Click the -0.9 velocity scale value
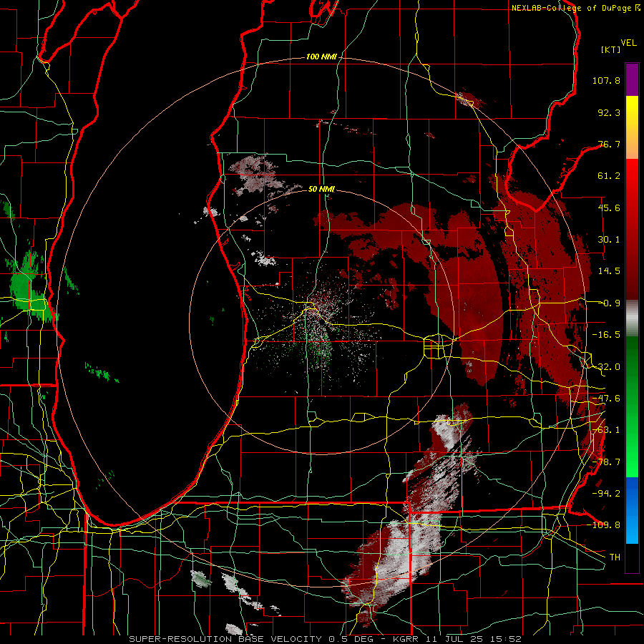Viewport: 644px width, 644px height. point(609,303)
